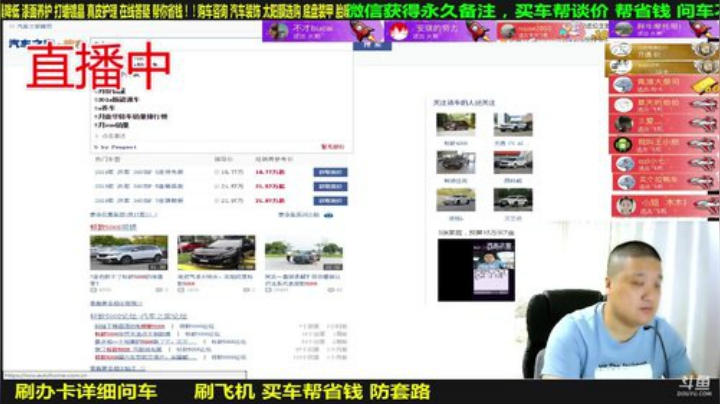
Task: Open the view more related videos link
Action: [x=116, y=303]
